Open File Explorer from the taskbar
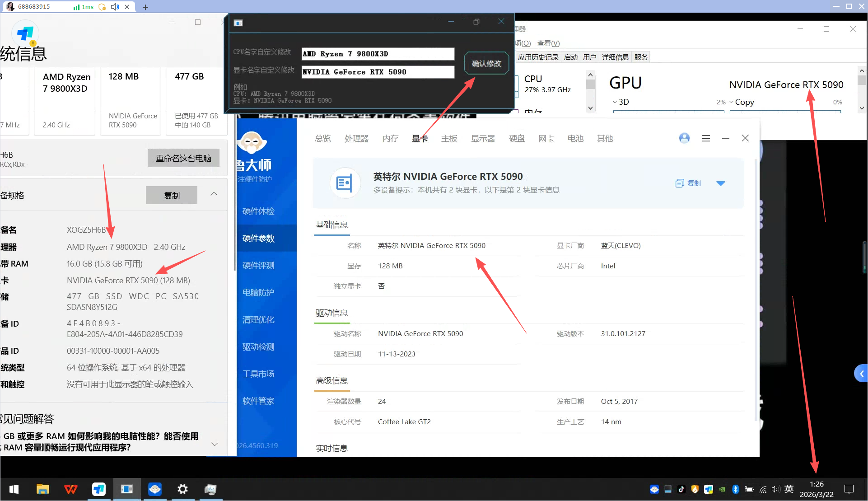Viewport: 868px width, 501px height. tap(42, 489)
